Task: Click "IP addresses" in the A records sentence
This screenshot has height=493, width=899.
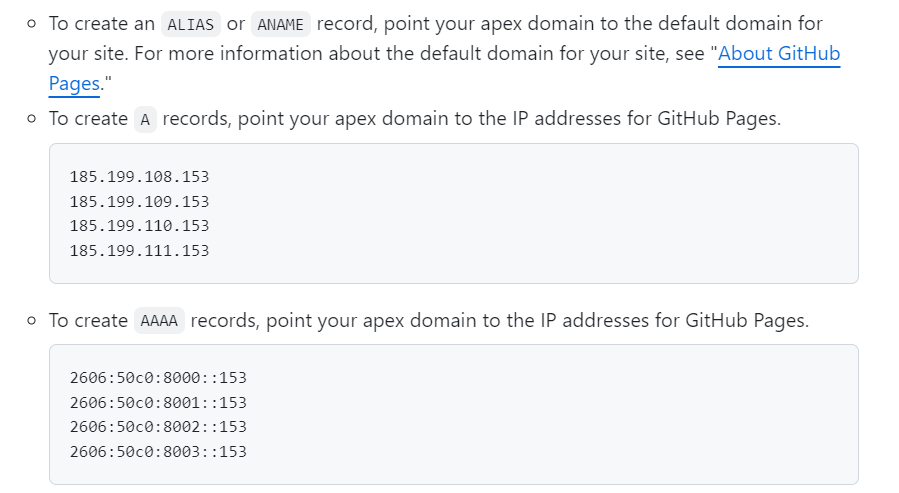Action: [569, 120]
